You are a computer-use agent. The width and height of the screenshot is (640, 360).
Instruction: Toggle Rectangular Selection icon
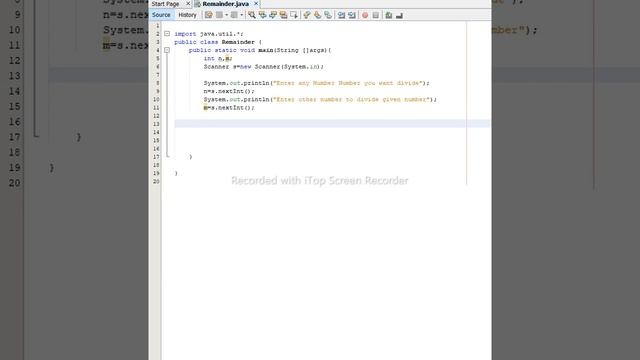[294, 15]
